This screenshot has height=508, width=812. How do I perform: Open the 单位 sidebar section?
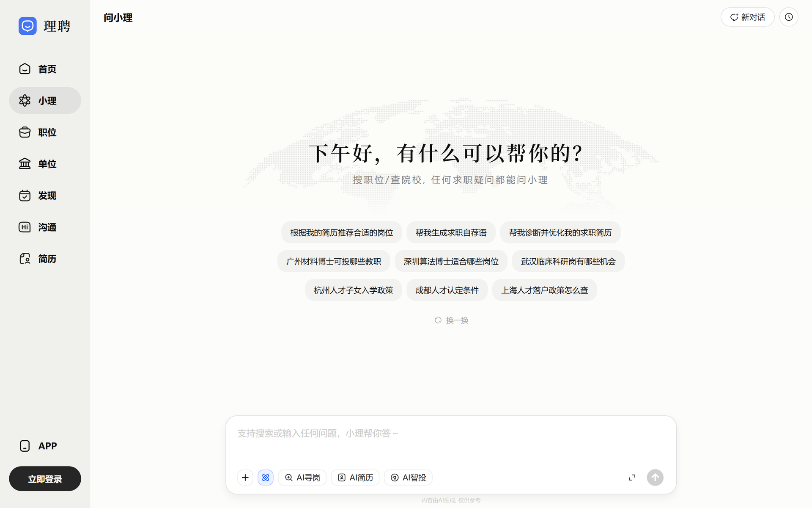click(45, 164)
